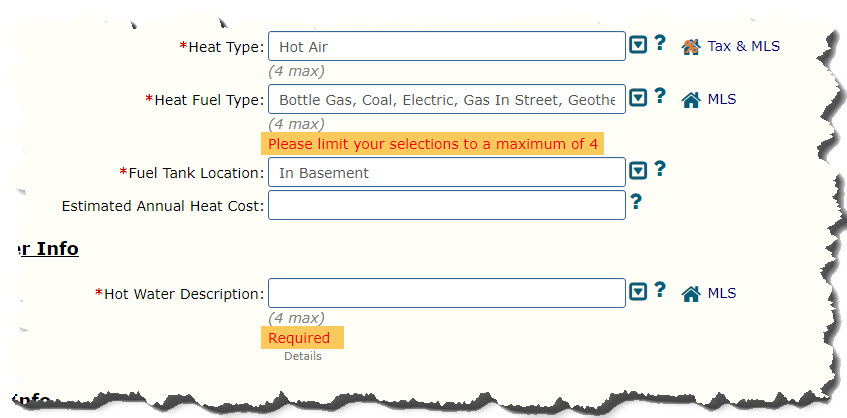Show help for Hot Water Description

(x=660, y=290)
